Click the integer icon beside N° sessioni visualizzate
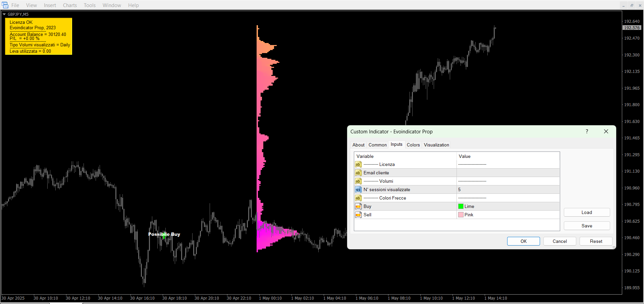The height and width of the screenshot is (304, 644). coord(358,189)
